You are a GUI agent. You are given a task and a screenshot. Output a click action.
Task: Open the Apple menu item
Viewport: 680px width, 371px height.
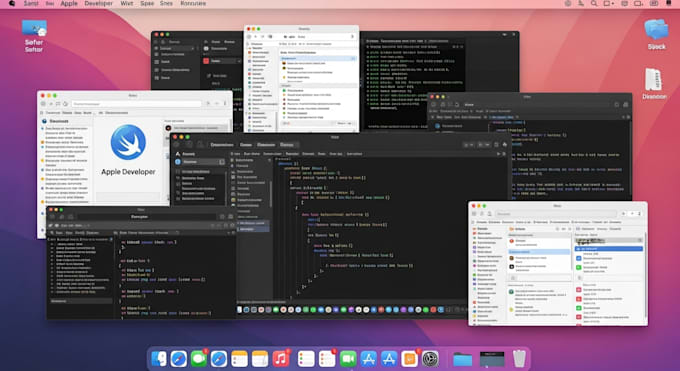[x=69, y=3]
